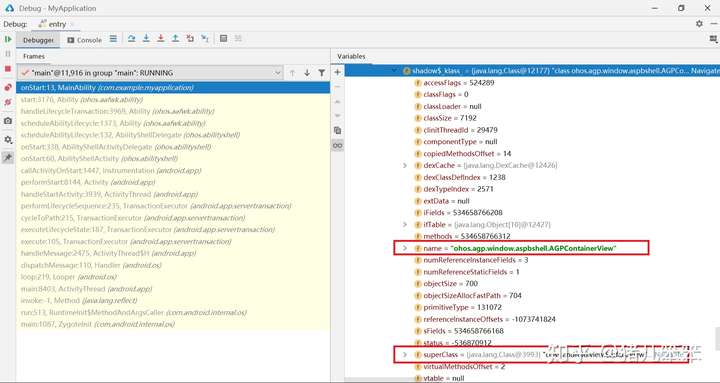
Task: Click the Restore Layout icon at far right
Action: [x=713, y=39]
